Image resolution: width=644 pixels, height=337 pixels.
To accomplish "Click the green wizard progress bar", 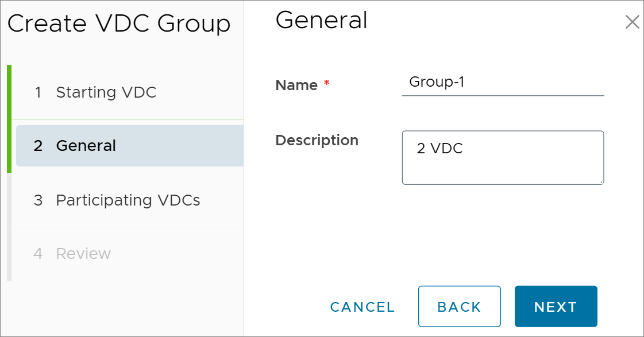I will 9,119.
